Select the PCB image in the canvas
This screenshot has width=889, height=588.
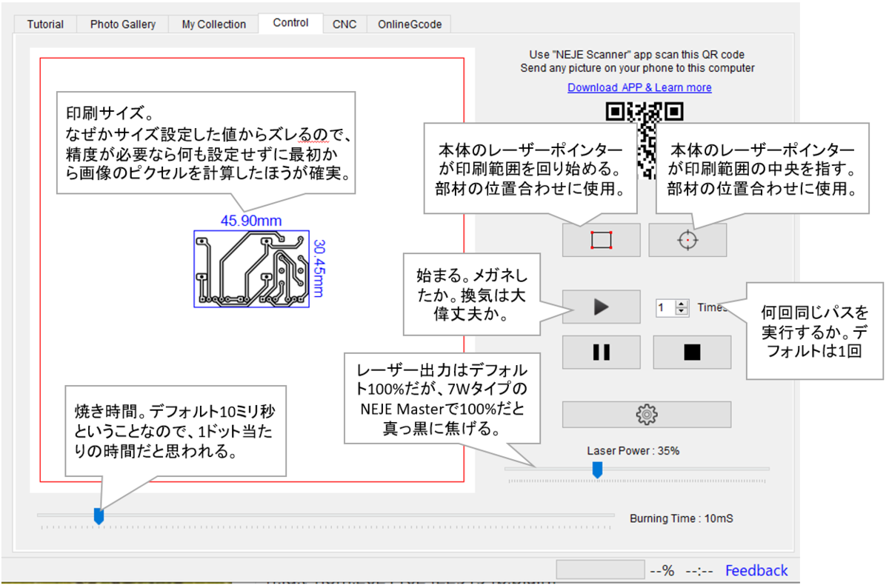[251, 268]
